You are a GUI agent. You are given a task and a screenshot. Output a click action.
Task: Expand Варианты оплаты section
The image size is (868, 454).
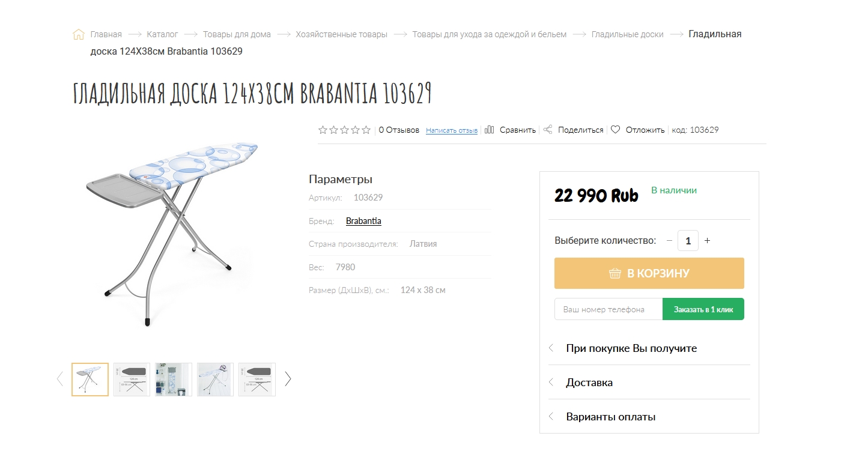[x=649, y=417]
